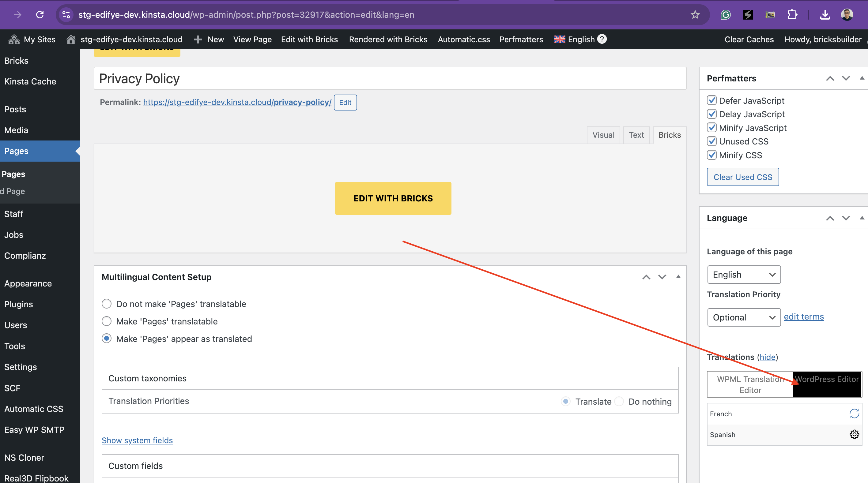Click the lightning bolt extension icon
This screenshot has width=868, height=483.
click(748, 14)
